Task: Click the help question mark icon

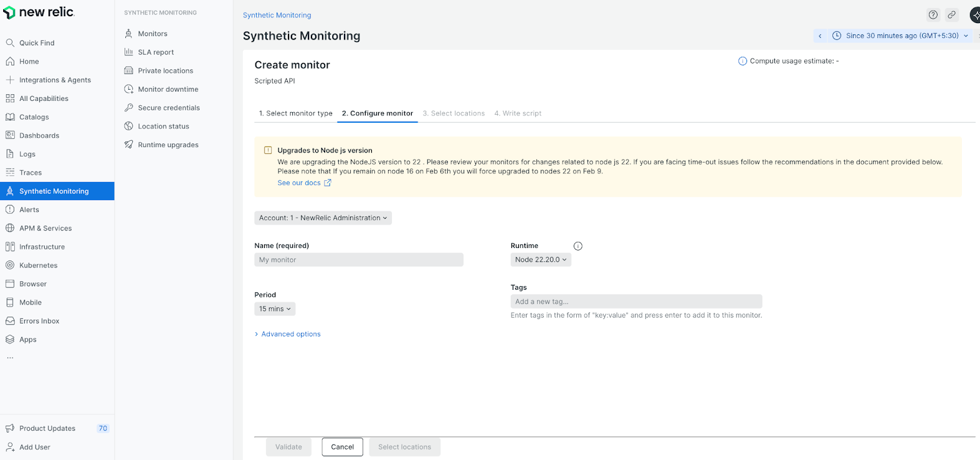Action: [933, 15]
